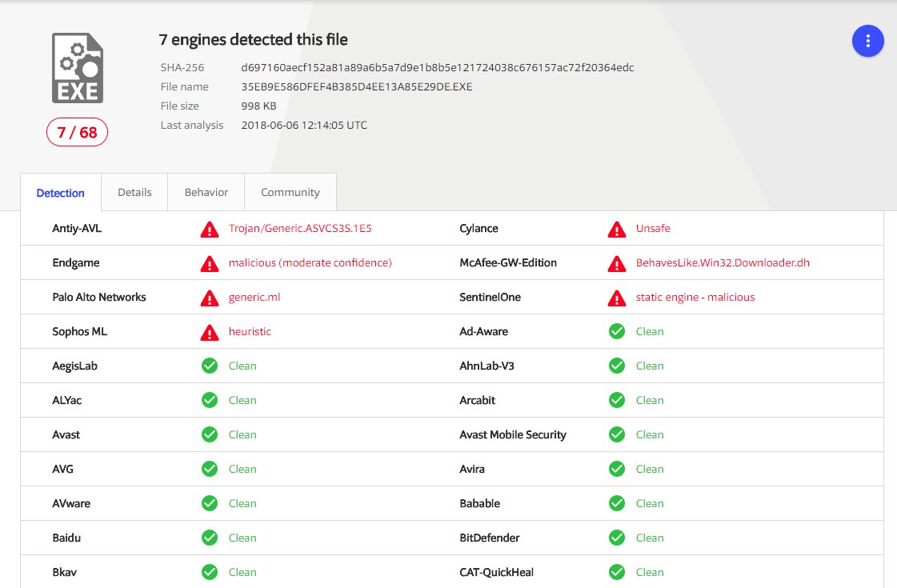Viewport: 897px width, 588px height.
Task: Click the Cylance engine name
Action: (x=479, y=228)
